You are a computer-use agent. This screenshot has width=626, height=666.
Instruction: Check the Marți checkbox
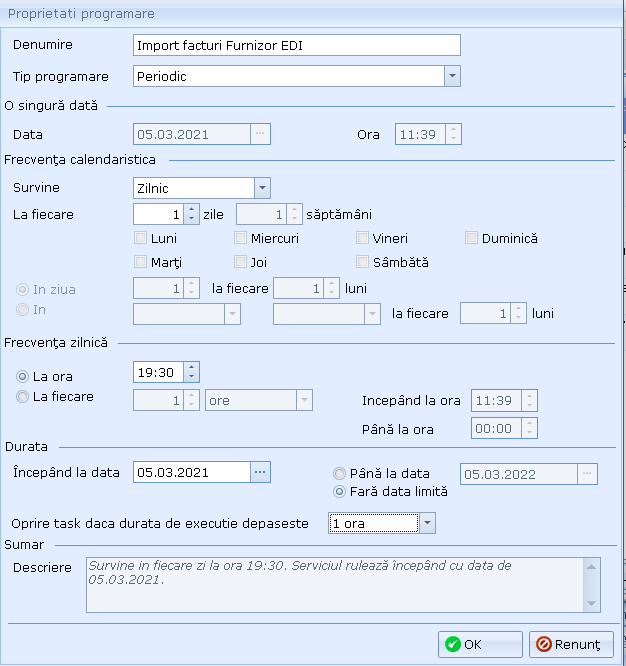[x=140, y=262]
